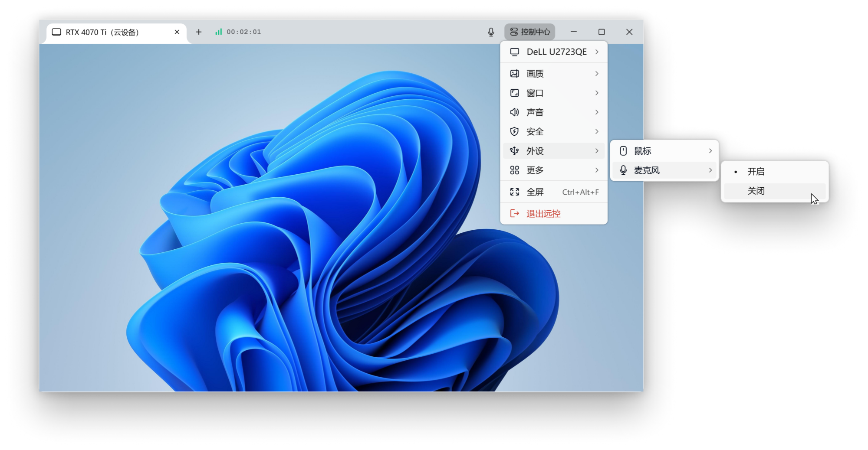868x450 pixels.
Task: Click the monitor icon on the RTX tab
Action: (x=56, y=32)
